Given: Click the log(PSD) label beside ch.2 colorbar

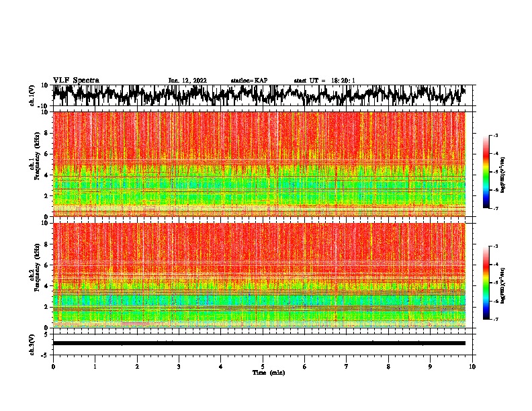Looking at the screenshot, I should pos(503,285).
